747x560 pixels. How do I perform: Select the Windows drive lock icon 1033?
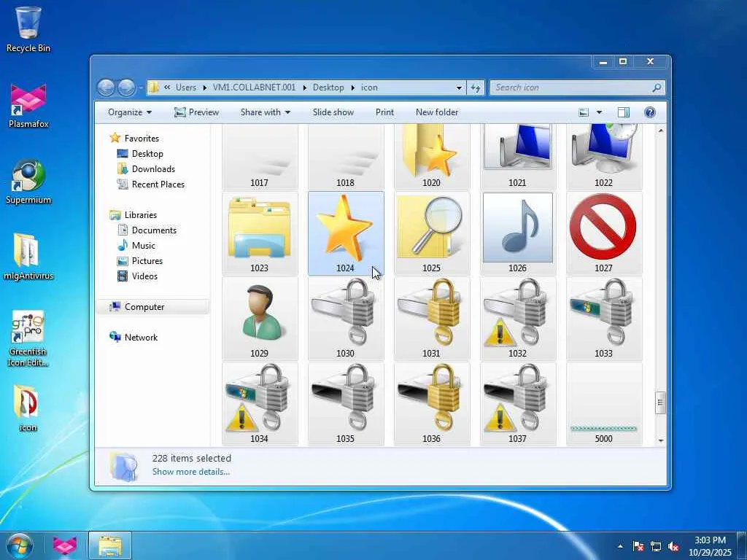pyautogui.click(x=603, y=319)
